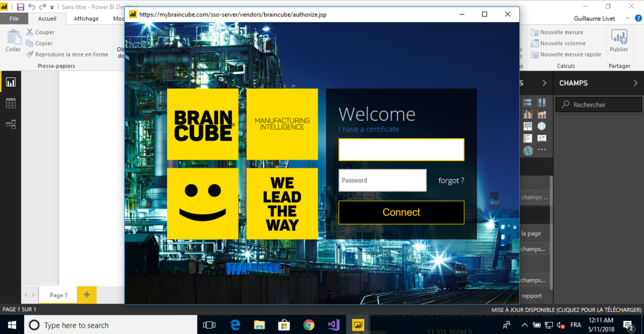Open the quick access toolbar dropdown
The width and height of the screenshot is (644, 334).
[x=52, y=7]
